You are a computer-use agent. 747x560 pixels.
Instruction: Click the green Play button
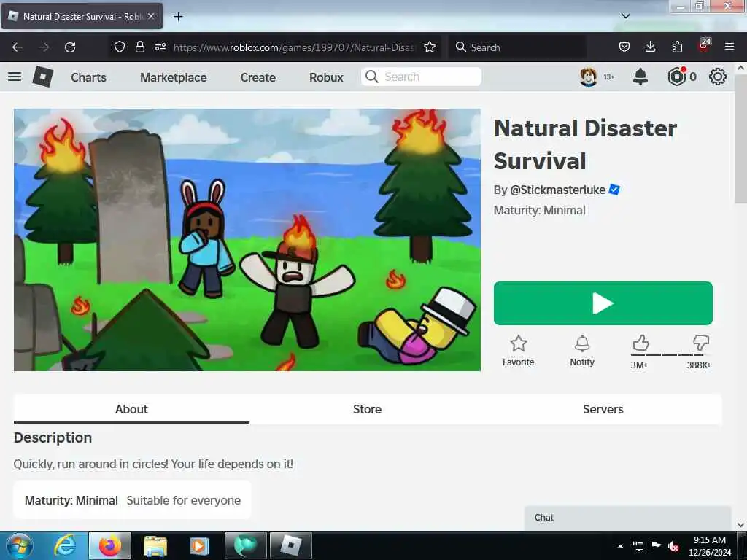pyautogui.click(x=603, y=303)
